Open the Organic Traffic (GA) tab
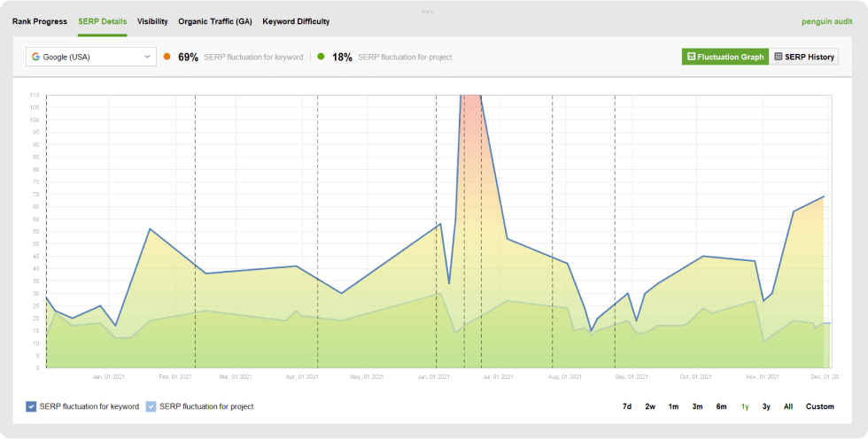Screen dimensions: 868x439 click(x=214, y=21)
